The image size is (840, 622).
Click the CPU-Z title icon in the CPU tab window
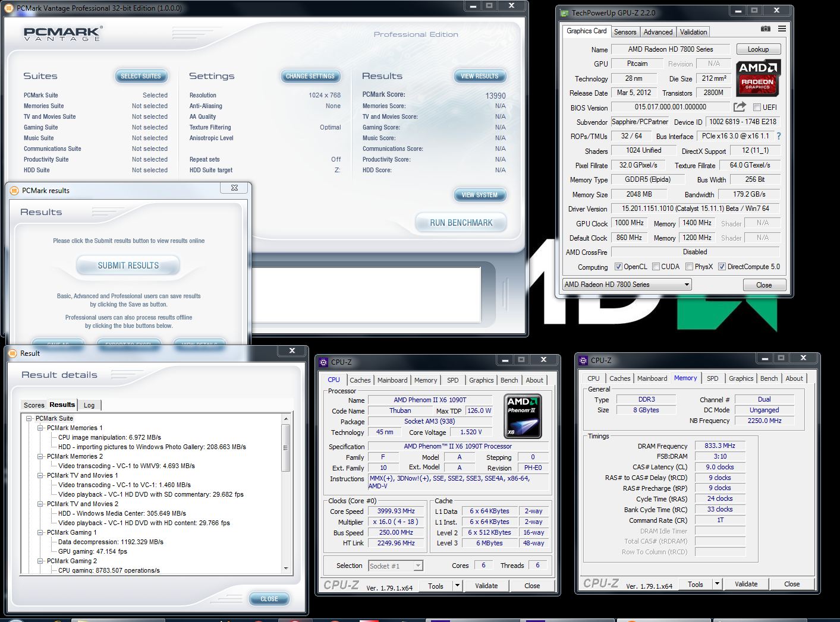(x=323, y=362)
